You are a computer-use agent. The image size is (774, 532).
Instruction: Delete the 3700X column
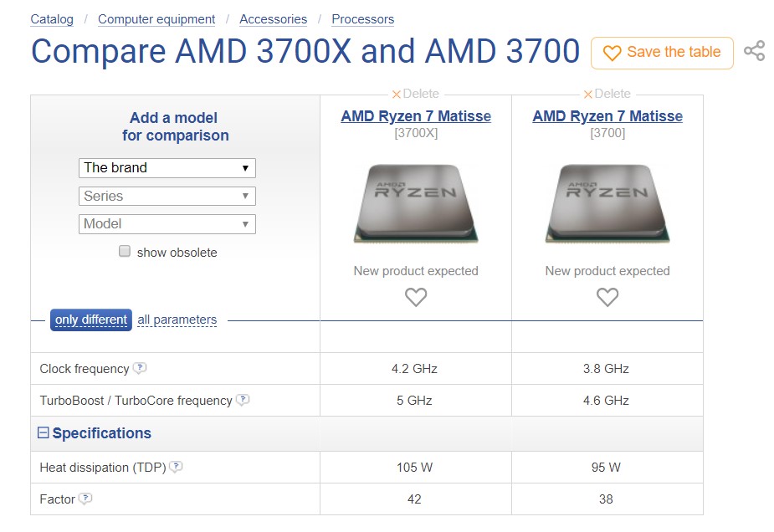pyautogui.click(x=415, y=94)
